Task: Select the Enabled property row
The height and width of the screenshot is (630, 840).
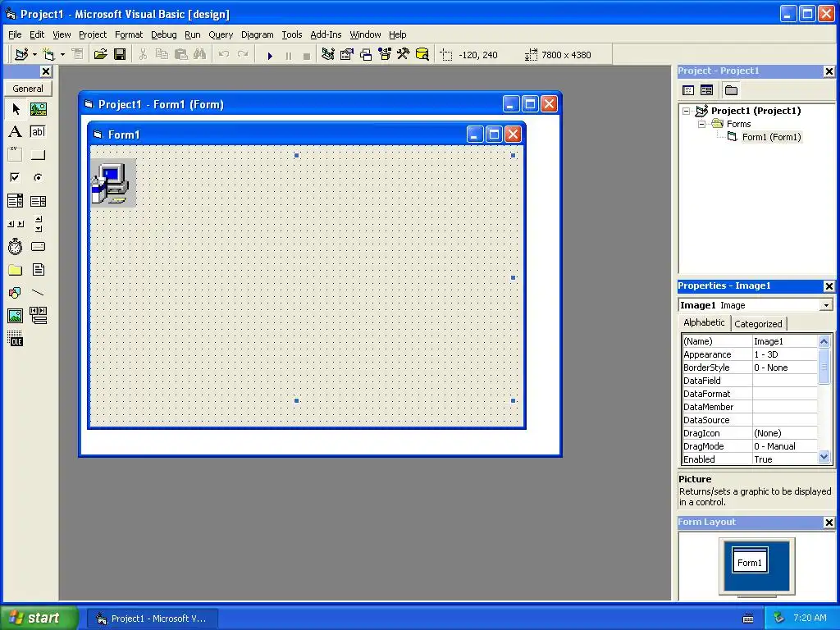Action: point(750,459)
